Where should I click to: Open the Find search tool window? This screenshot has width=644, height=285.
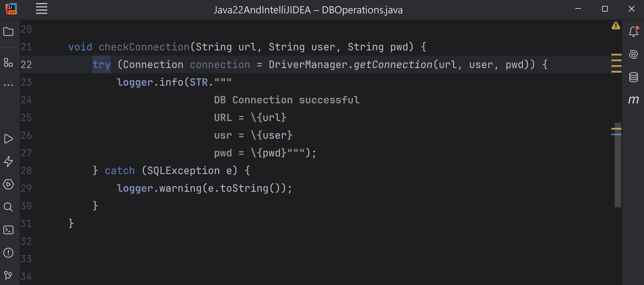tap(8, 207)
